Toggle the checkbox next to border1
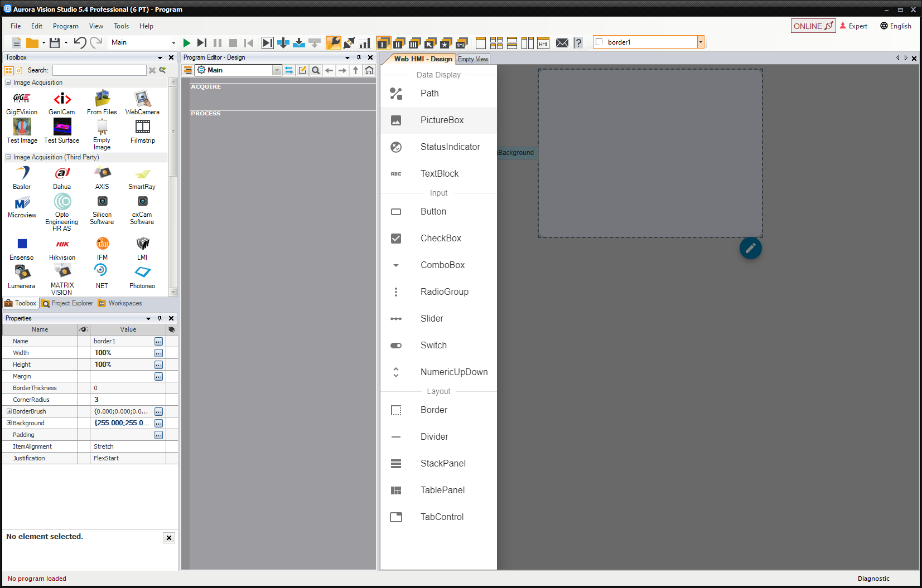 click(599, 42)
